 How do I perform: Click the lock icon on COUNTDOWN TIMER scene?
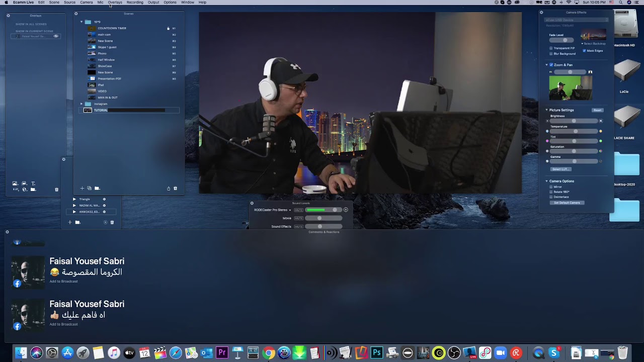(168, 28)
